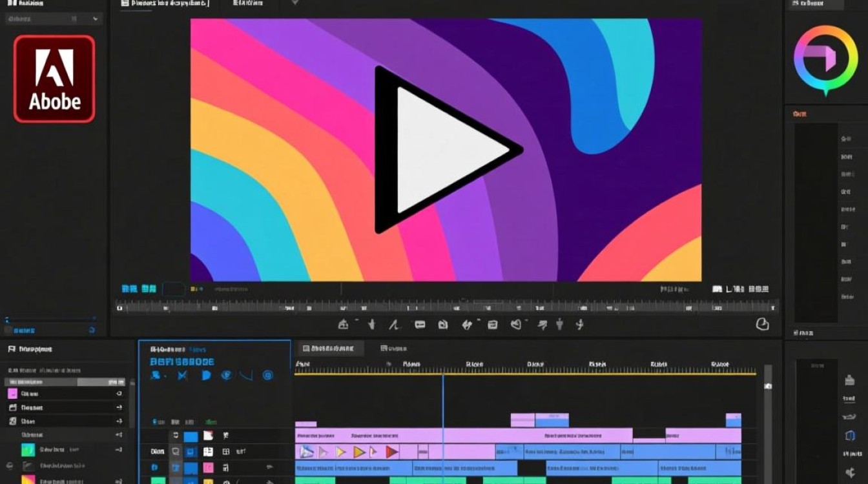Click the arrow right of the green thumbnail row
Viewport: 868px width, 484px height.
[x=119, y=450]
